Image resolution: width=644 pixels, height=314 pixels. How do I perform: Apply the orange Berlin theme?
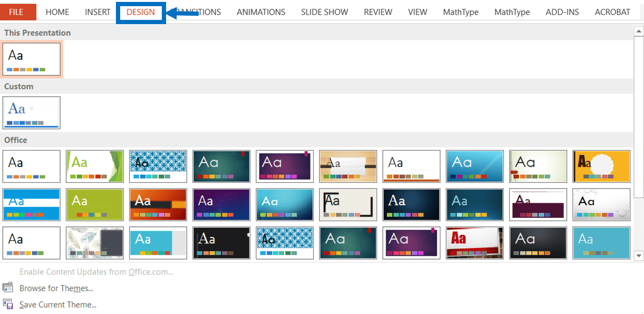click(158, 205)
